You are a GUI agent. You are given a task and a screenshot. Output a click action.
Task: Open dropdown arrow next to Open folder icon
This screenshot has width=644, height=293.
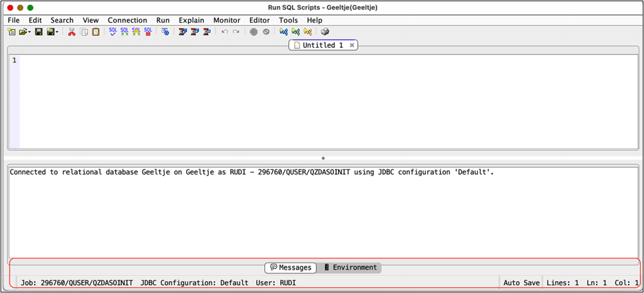click(31, 32)
